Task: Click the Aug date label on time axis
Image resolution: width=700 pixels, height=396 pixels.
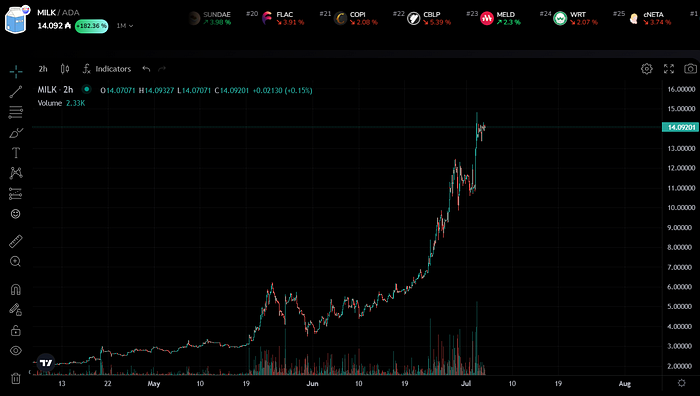Action: 625,383
